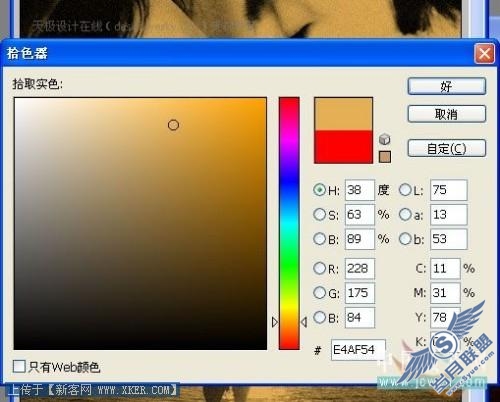Click the Lab b field showing 53
The image size is (500, 402).
click(x=449, y=239)
